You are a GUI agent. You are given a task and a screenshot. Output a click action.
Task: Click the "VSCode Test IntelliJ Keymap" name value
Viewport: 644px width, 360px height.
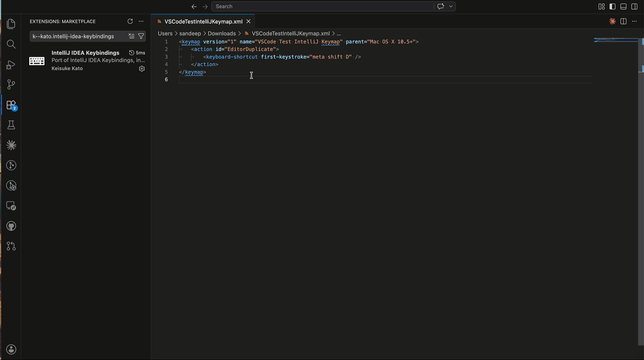[x=299, y=42]
